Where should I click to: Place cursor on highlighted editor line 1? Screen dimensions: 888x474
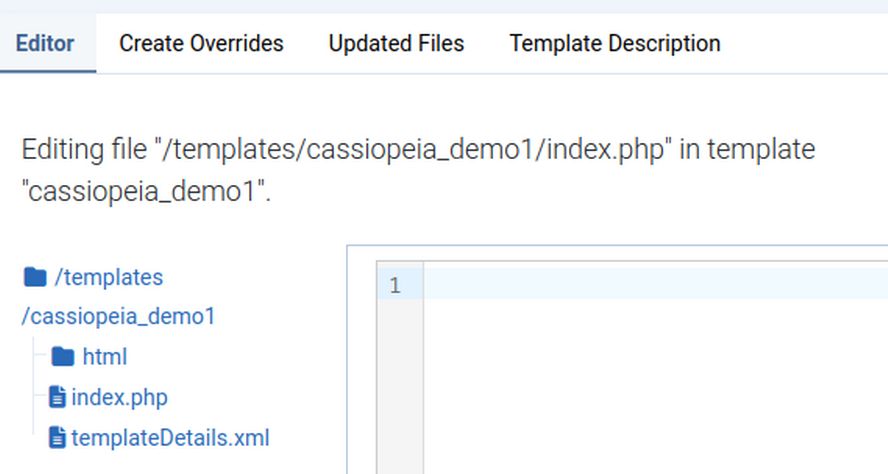point(650,284)
